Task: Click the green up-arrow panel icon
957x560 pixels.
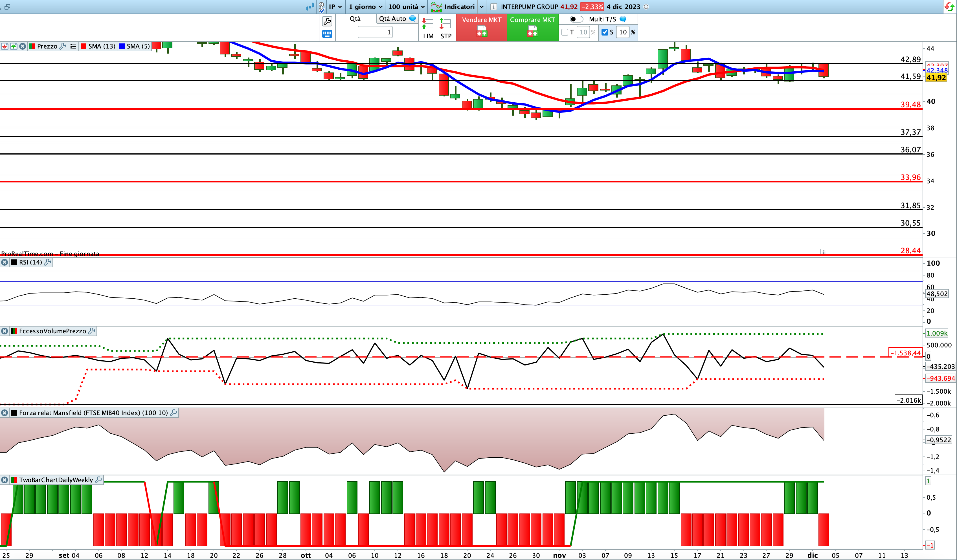Action: point(14,46)
